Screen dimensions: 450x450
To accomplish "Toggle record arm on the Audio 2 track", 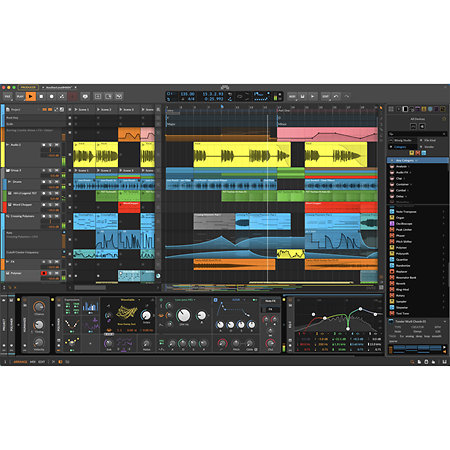I will pyautogui.click(x=44, y=145).
